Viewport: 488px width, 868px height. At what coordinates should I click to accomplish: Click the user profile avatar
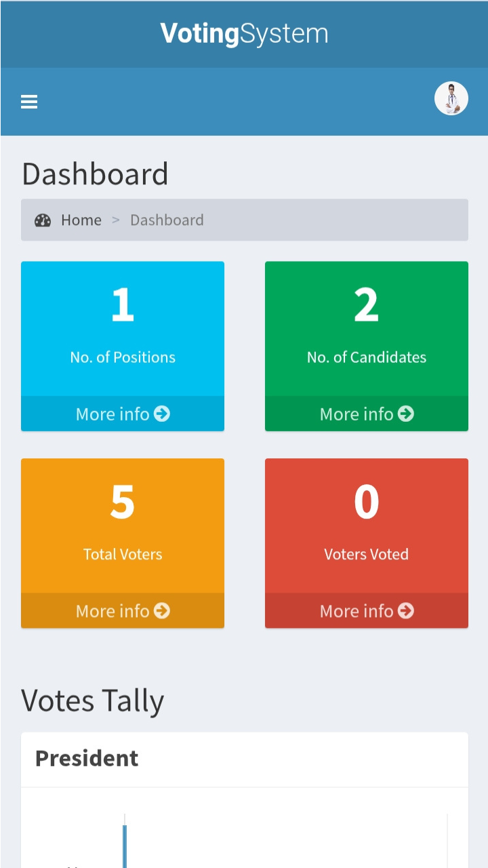(451, 99)
